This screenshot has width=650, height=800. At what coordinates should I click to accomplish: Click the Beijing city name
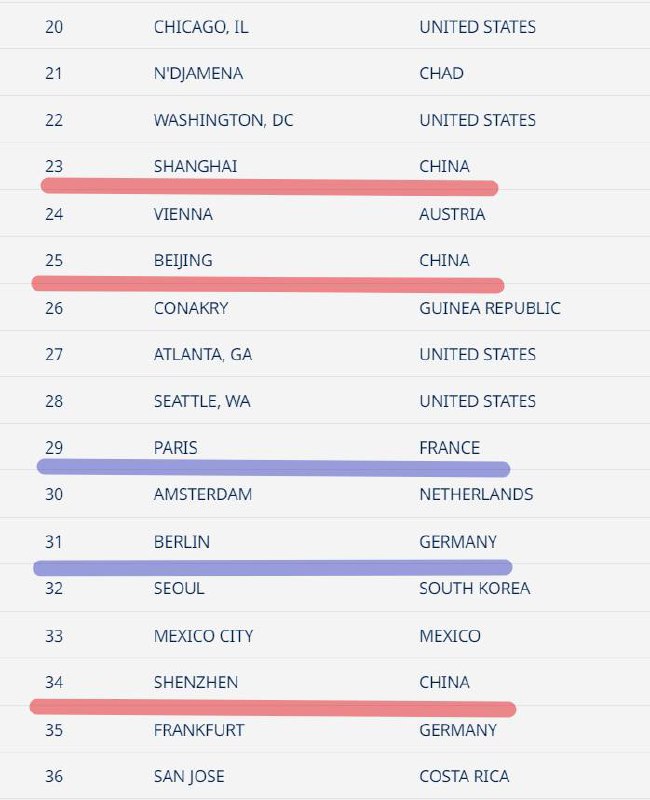click(183, 260)
